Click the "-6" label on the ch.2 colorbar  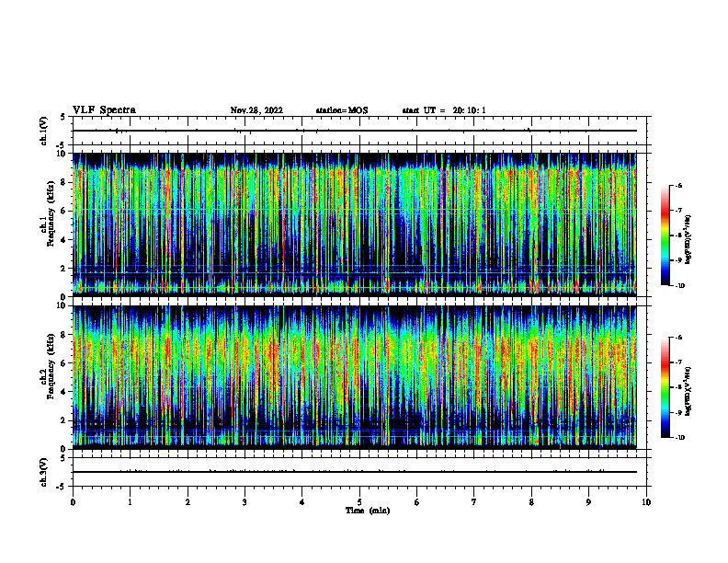click(x=678, y=338)
